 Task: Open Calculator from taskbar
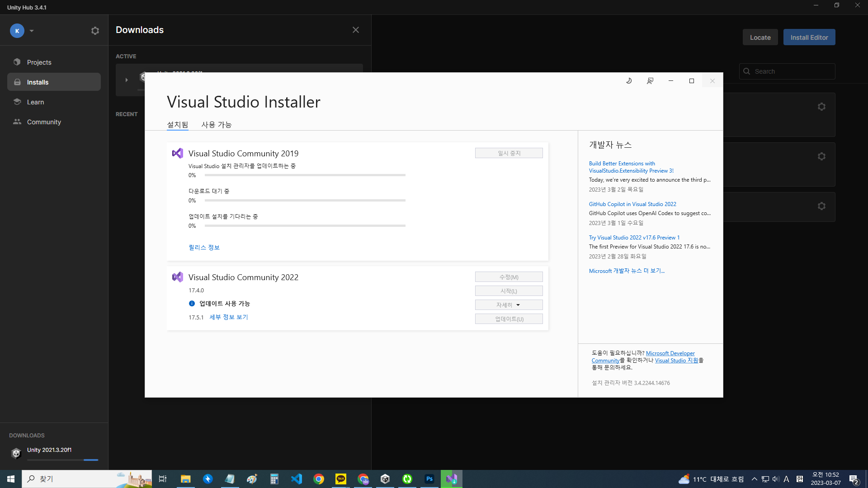[x=274, y=479]
